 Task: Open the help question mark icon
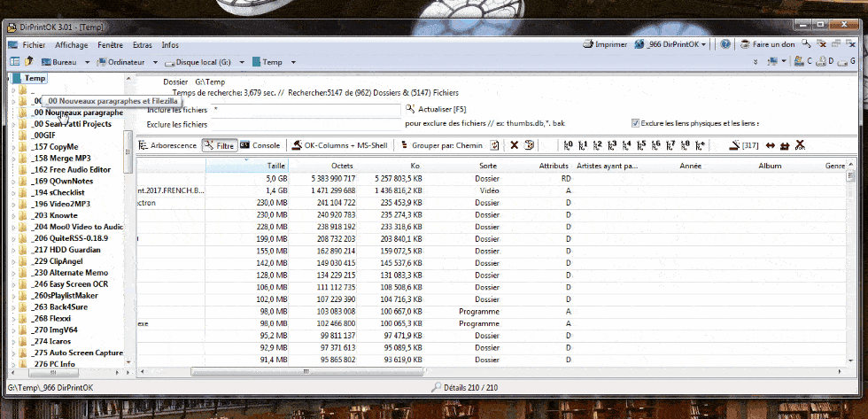725,45
